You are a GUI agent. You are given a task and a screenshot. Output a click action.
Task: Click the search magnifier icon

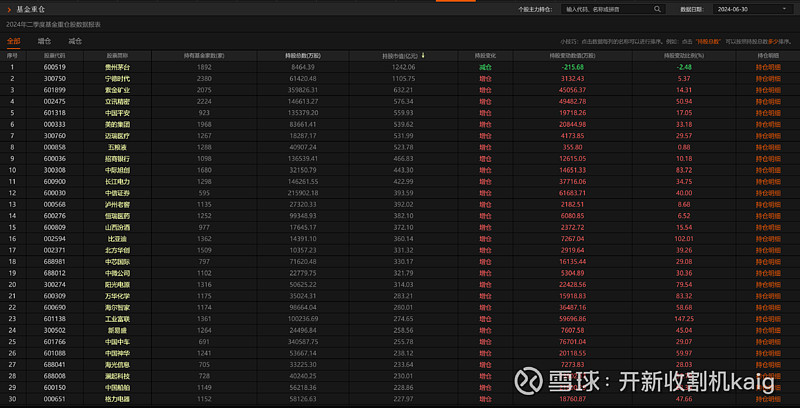(657, 9)
